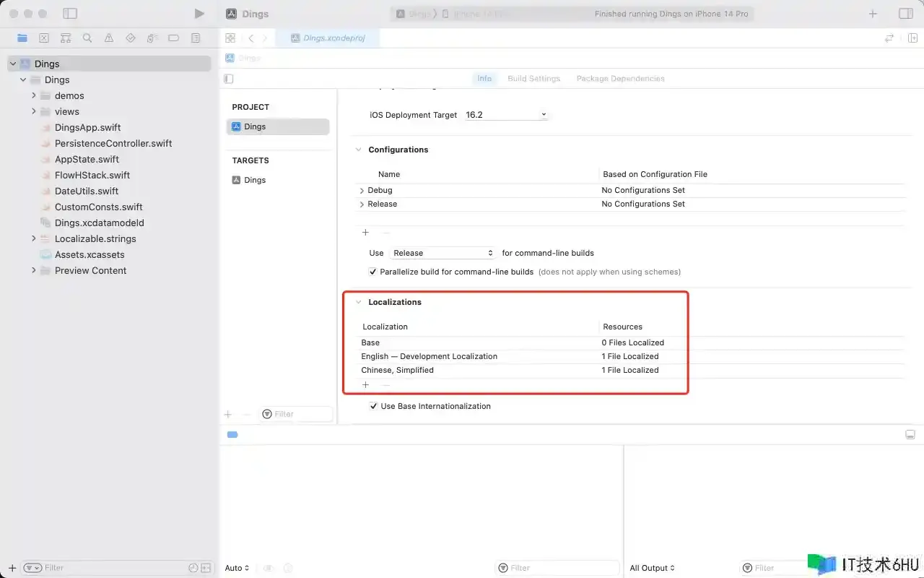Open the project navigator folder icon
Screen dimensions: 924x578
pyautogui.click(x=22, y=38)
